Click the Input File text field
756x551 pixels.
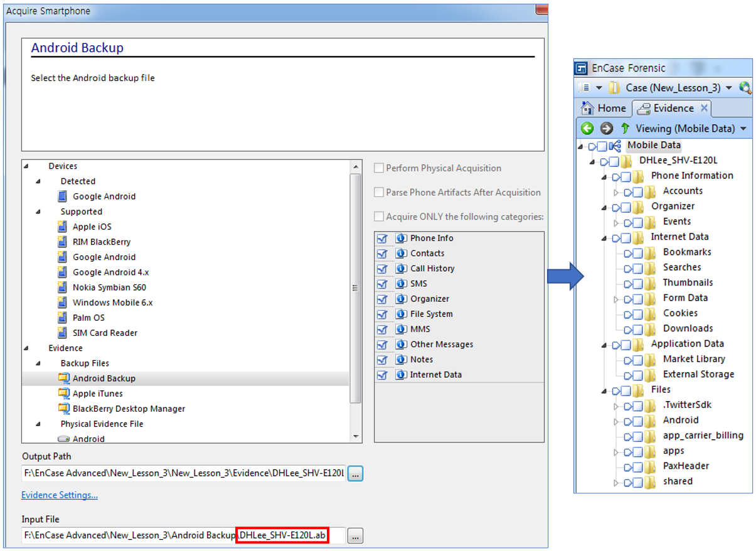click(184, 536)
